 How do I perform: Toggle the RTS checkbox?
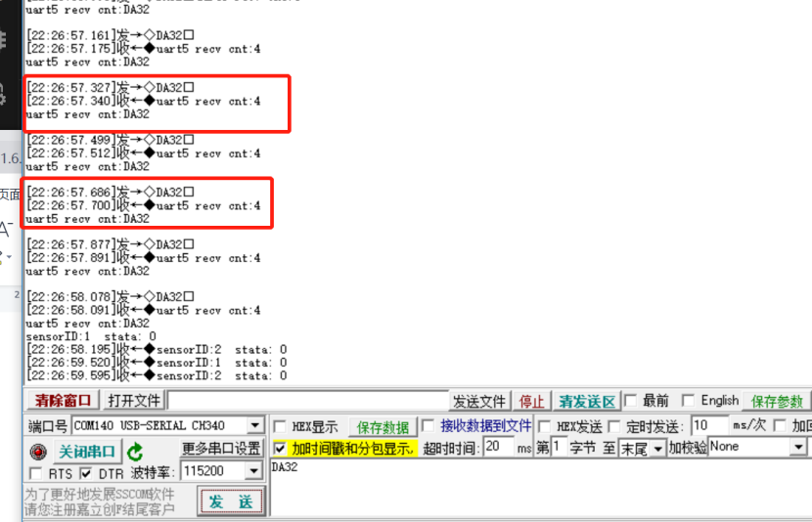point(36,473)
